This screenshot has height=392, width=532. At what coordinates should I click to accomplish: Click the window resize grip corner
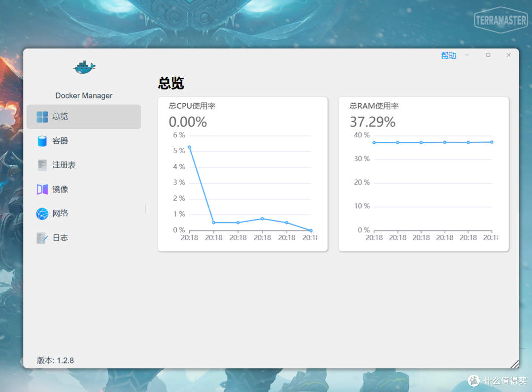tap(515, 364)
